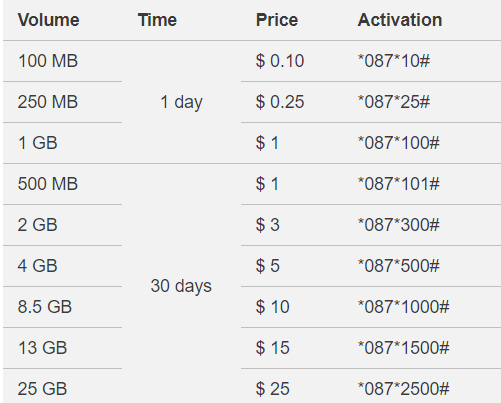
Task: Click activation code *087*2500#
Action: point(403,389)
